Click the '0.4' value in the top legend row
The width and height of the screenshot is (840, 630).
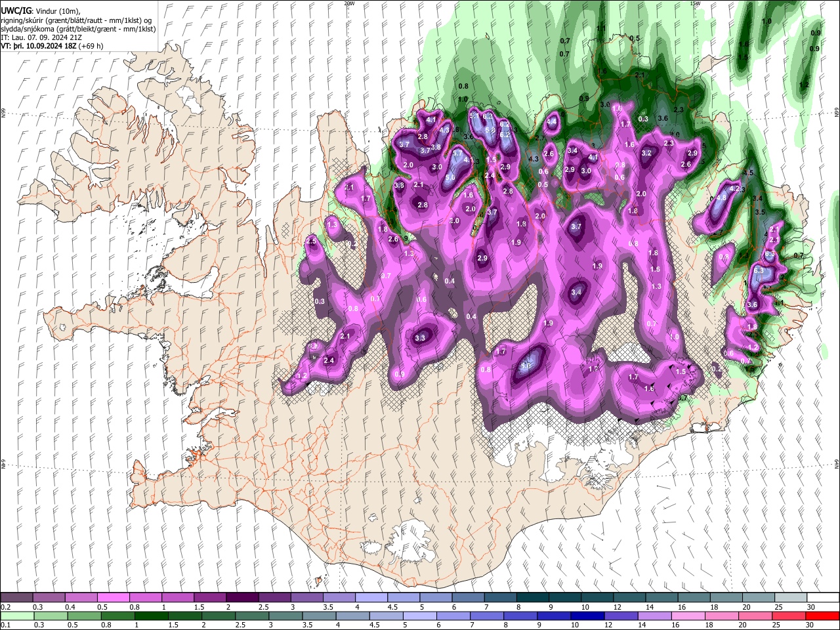pyautogui.click(x=70, y=607)
